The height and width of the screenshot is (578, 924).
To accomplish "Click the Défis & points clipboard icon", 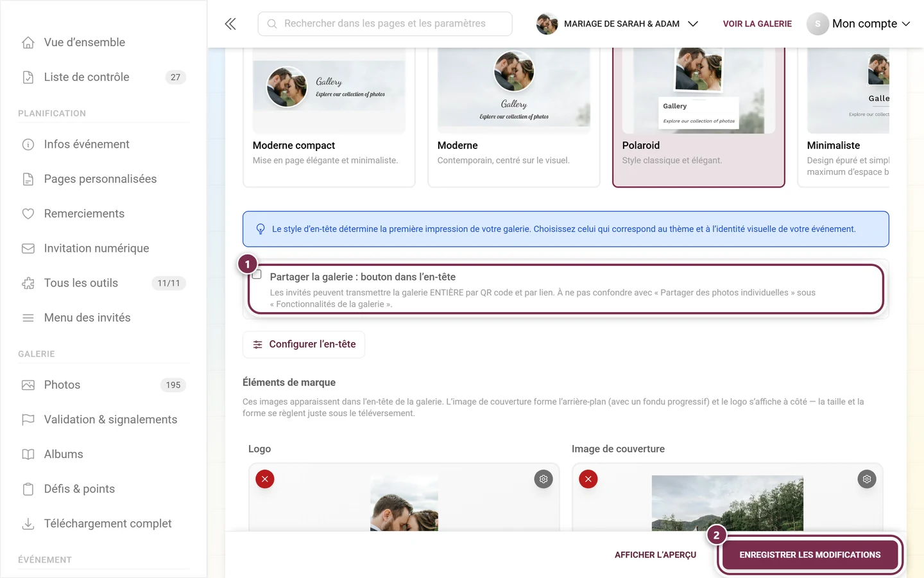I will click(28, 489).
